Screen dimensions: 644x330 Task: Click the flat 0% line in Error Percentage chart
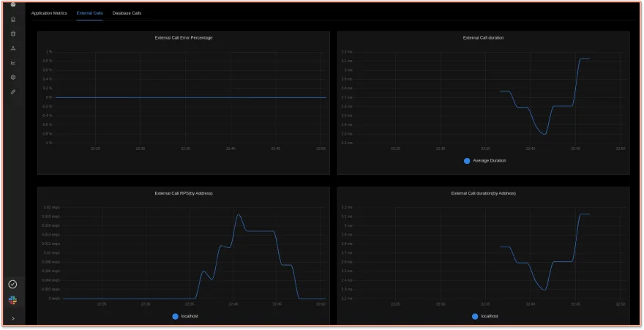pyautogui.click(x=191, y=98)
